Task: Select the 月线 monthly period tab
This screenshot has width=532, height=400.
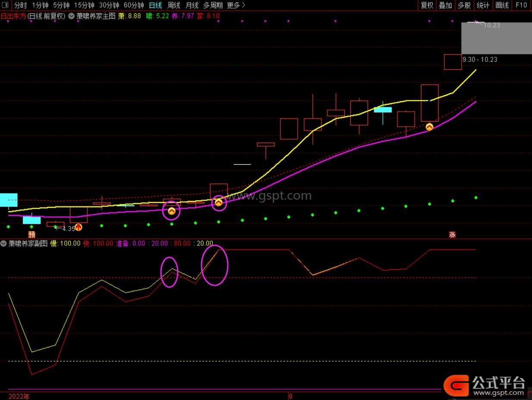Action: (x=192, y=5)
